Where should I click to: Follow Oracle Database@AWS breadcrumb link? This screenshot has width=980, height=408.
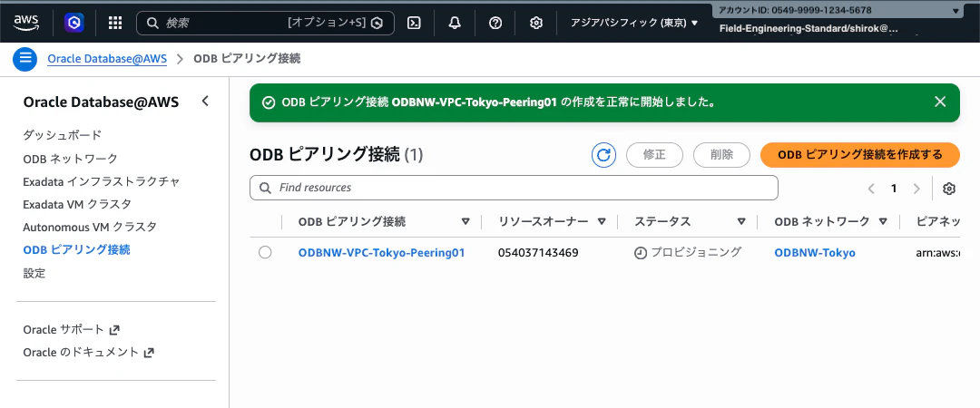coord(107,59)
